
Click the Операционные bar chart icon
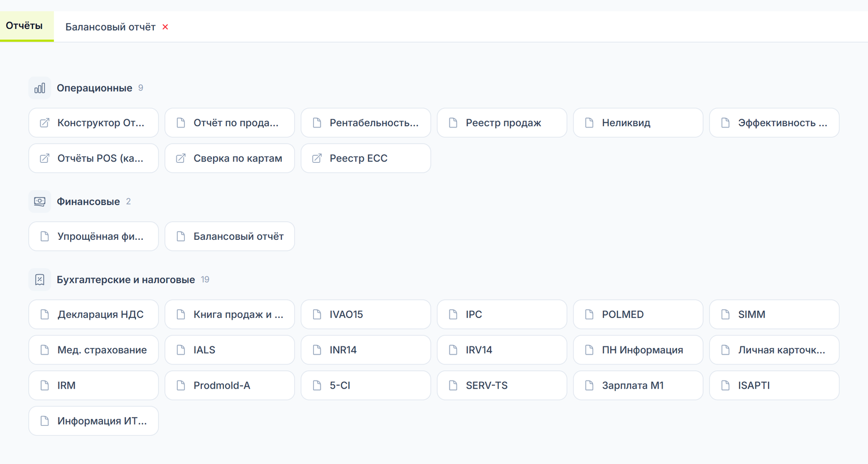coord(40,88)
